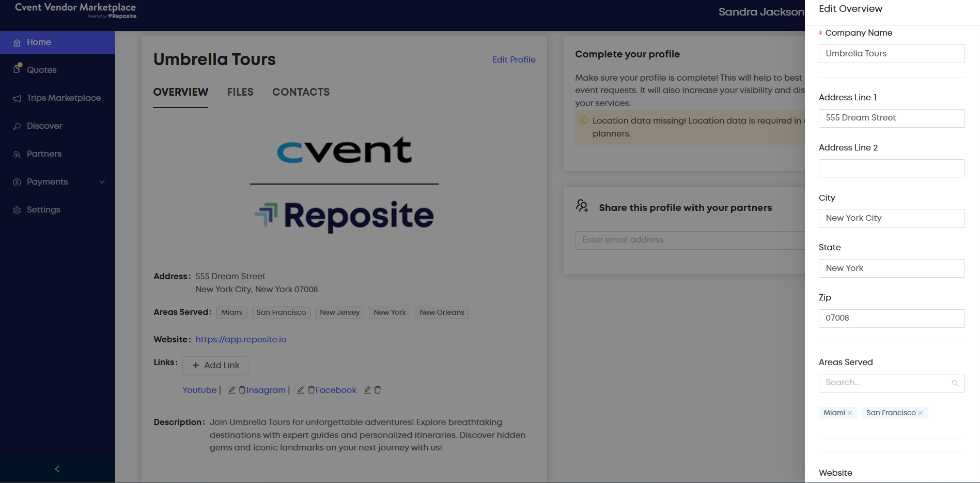Click the Partners people icon in sidebar
The width and height of the screenshot is (980, 483).
(x=17, y=154)
